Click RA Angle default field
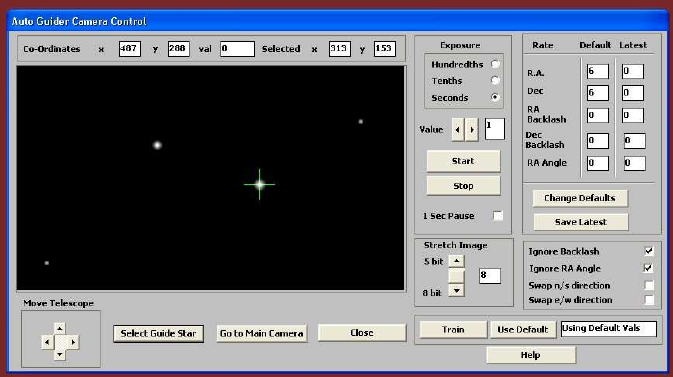This screenshot has width=673, height=377. pos(597,163)
